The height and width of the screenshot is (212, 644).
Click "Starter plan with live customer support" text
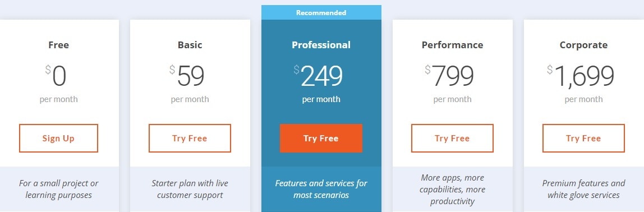click(x=190, y=189)
